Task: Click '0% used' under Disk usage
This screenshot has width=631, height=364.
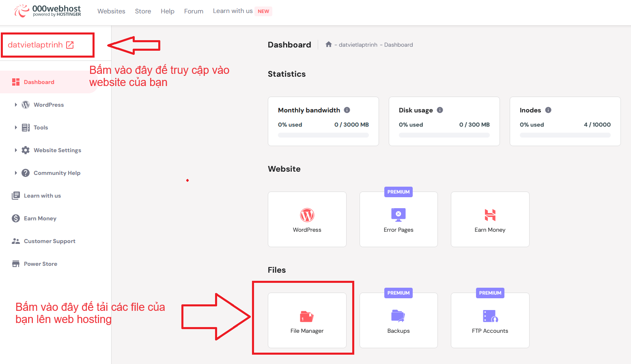Action: [411, 125]
